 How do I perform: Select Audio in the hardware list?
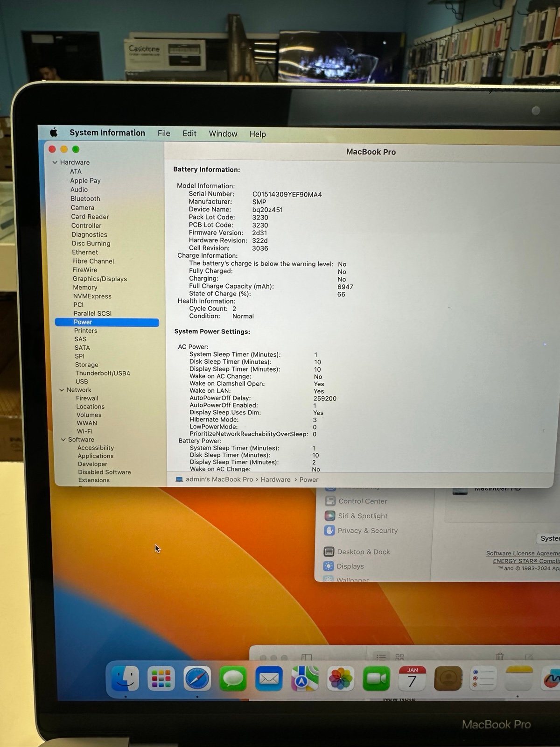point(79,190)
